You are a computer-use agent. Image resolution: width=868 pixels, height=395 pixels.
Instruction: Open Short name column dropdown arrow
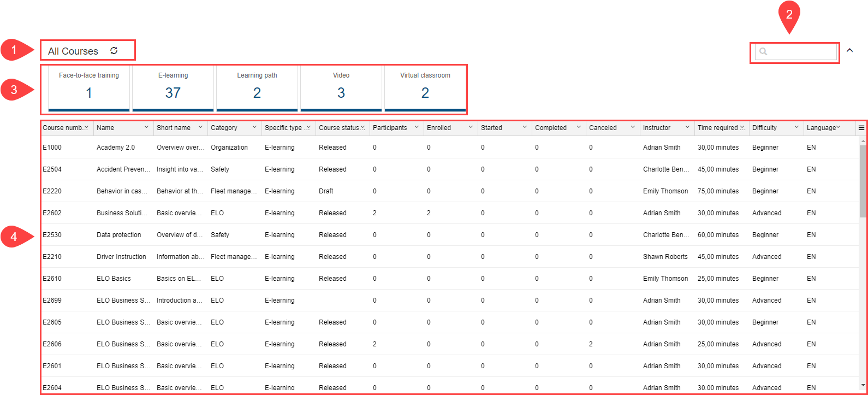click(x=200, y=127)
